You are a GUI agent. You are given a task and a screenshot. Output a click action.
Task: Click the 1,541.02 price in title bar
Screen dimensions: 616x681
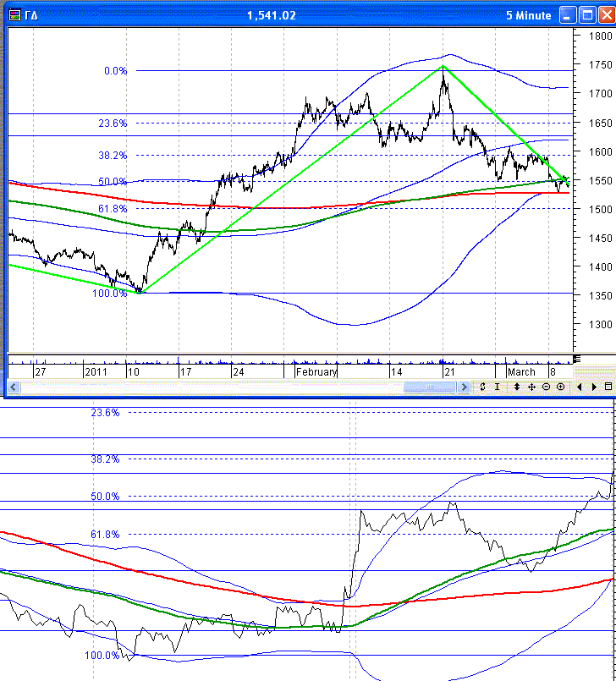coord(271,16)
